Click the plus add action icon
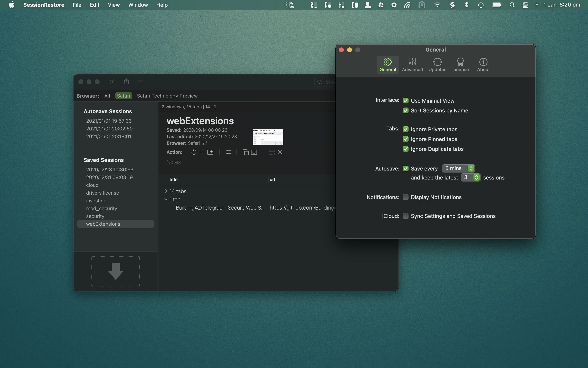Viewport: 588px width, 368px height. click(x=202, y=152)
